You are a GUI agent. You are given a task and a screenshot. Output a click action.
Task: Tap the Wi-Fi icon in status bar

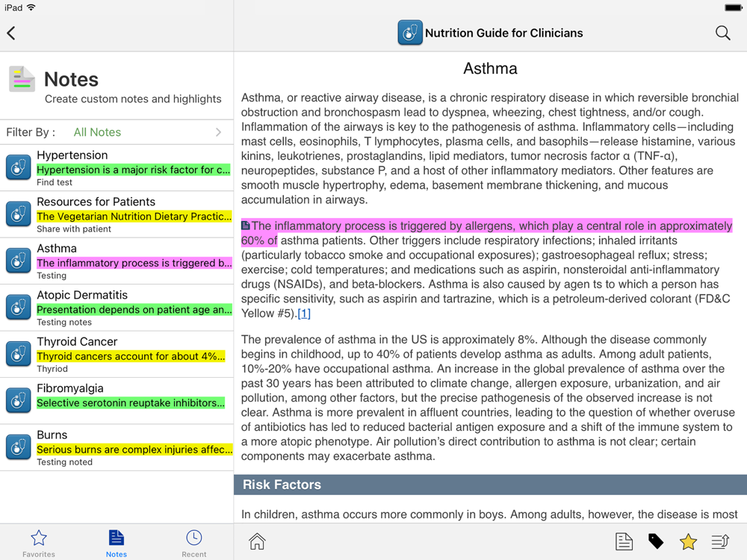tap(31, 7)
